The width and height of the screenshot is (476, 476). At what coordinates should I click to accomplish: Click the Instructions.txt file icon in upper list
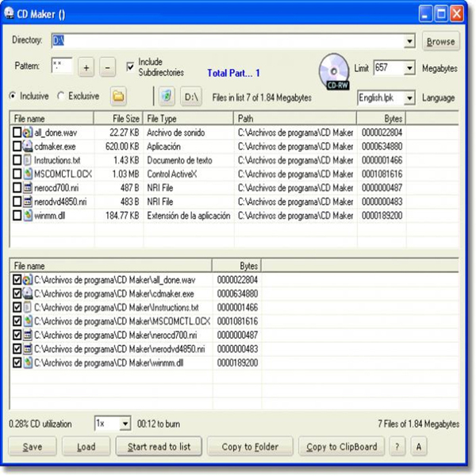(27, 160)
